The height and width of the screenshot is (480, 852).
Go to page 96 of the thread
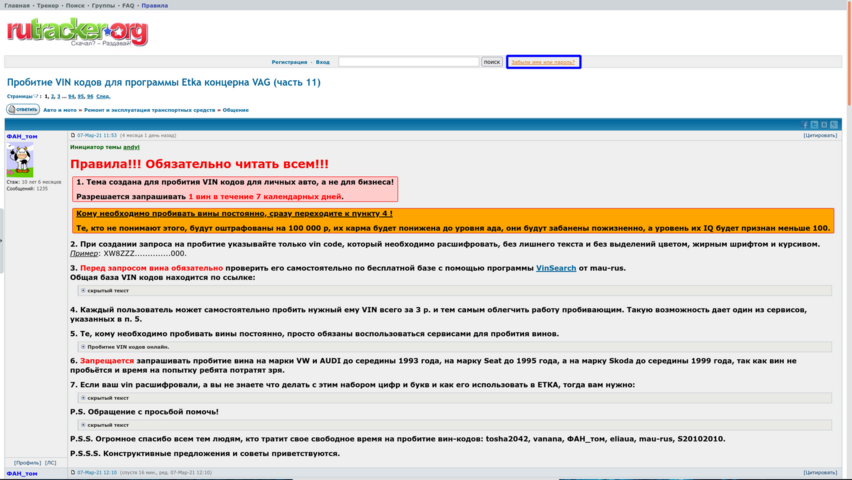point(90,96)
